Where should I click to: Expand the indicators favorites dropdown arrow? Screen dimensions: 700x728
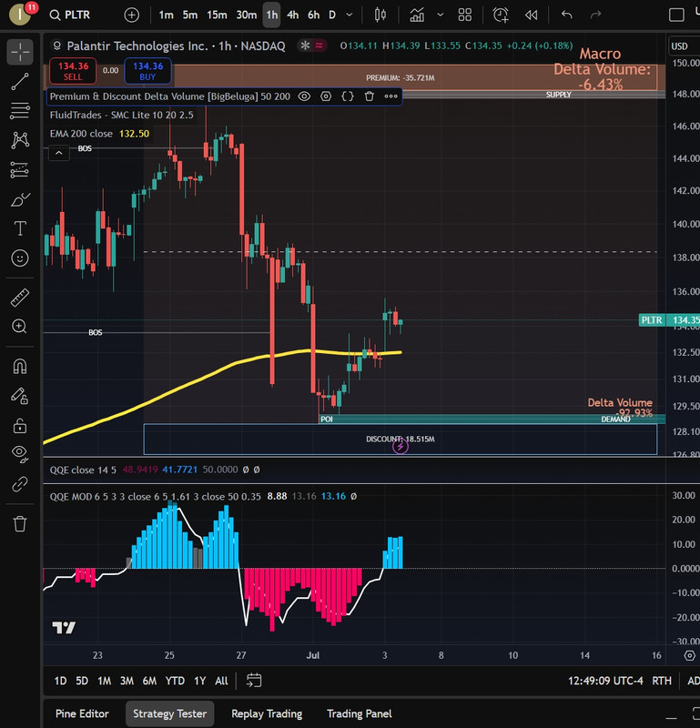pos(441,15)
